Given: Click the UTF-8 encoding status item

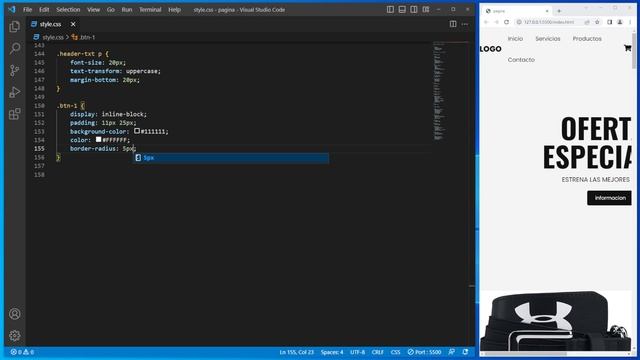Looking at the screenshot, I should point(358,352).
